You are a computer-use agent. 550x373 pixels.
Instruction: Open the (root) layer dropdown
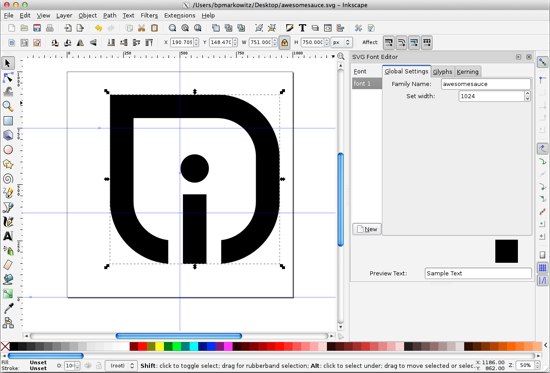pos(121,366)
